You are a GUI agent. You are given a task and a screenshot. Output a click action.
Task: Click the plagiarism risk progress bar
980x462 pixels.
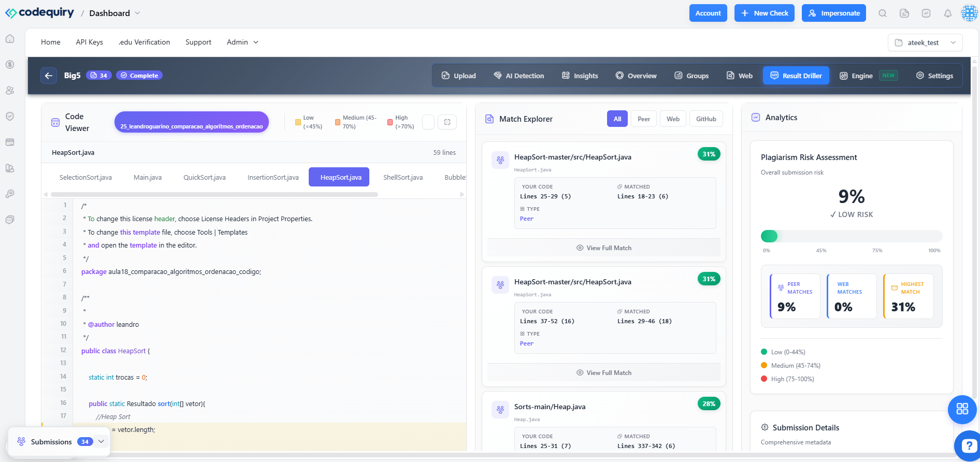[851, 236]
